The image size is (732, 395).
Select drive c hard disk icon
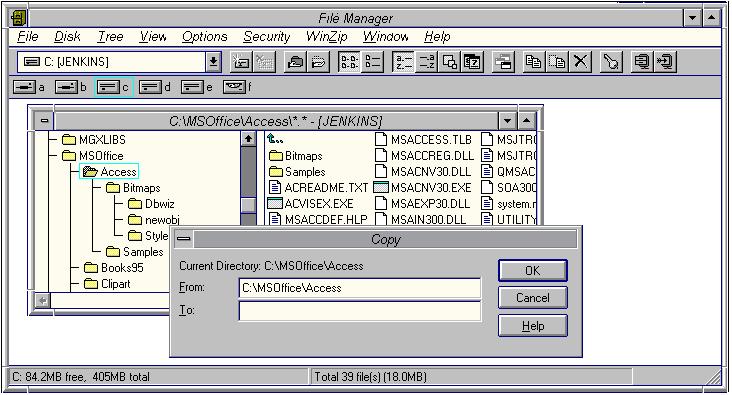(108, 87)
